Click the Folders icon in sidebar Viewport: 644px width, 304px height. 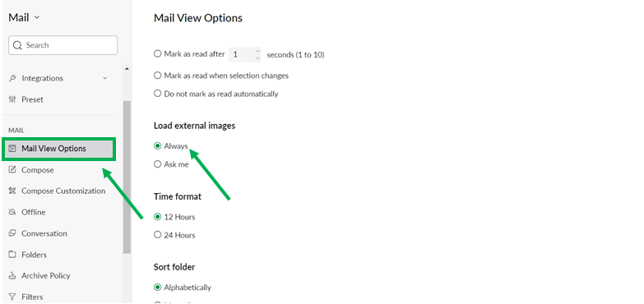12,255
